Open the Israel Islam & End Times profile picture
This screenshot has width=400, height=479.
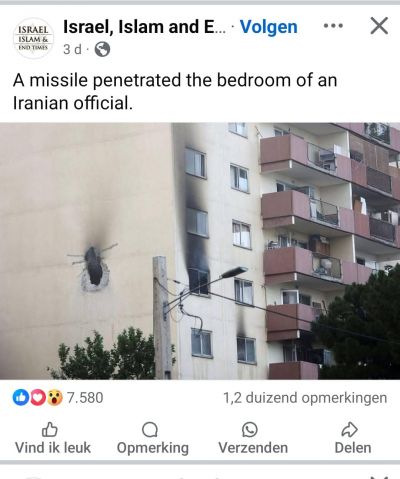click(x=33, y=38)
